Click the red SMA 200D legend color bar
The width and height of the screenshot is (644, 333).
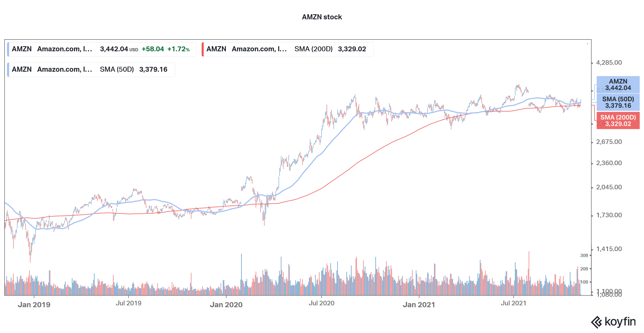coord(203,49)
